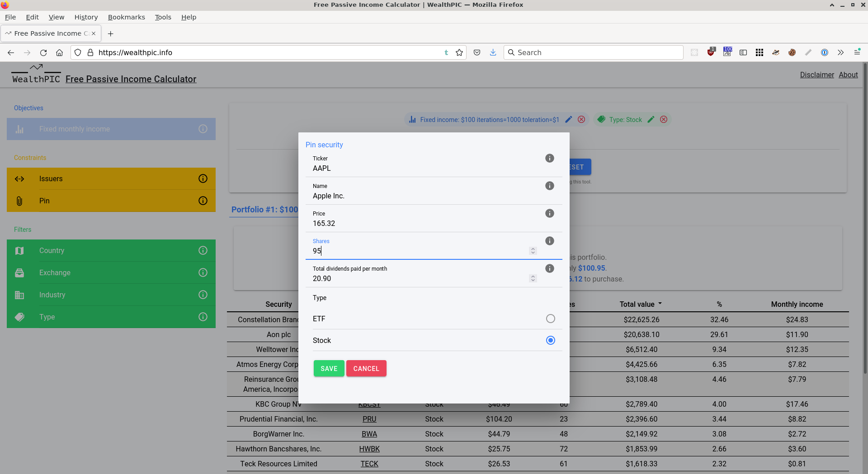This screenshot has height=474, width=868.
Task: Open the BWA ticker link
Action: (x=369, y=434)
